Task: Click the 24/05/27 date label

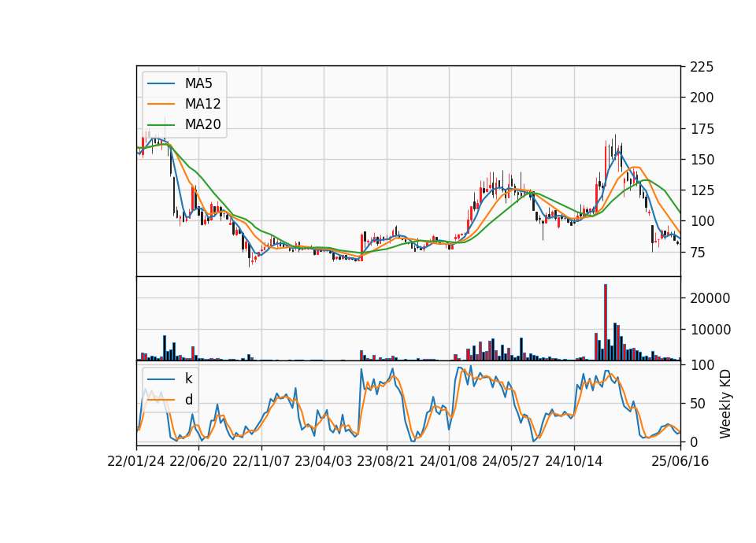Action: [511, 461]
